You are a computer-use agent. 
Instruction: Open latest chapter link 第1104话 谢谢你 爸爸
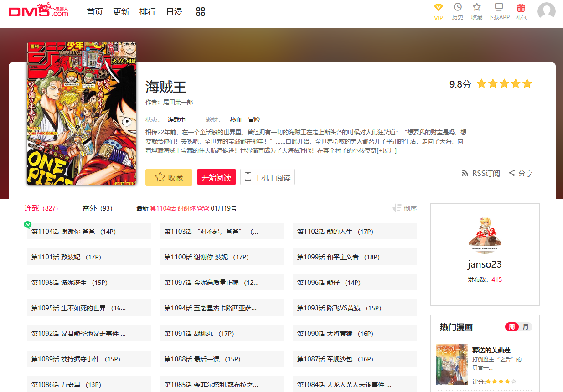(x=180, y=208)
